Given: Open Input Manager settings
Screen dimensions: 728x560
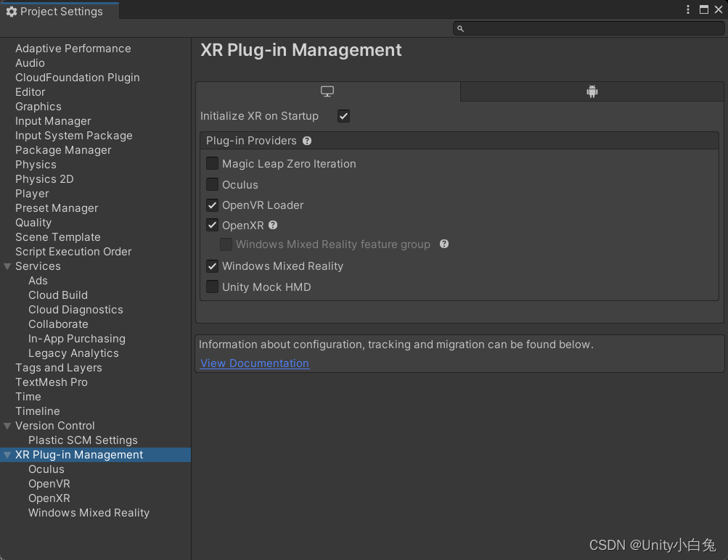Looking at the screenshot, I should (53, 121).
